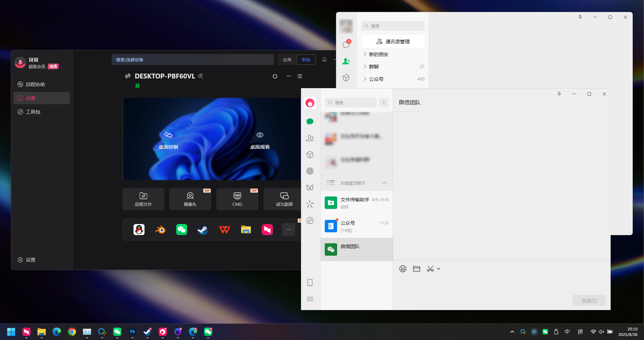Select the 设备 (Devices) sidebar item
644x340 pixels.
click(x=41, y=98)
